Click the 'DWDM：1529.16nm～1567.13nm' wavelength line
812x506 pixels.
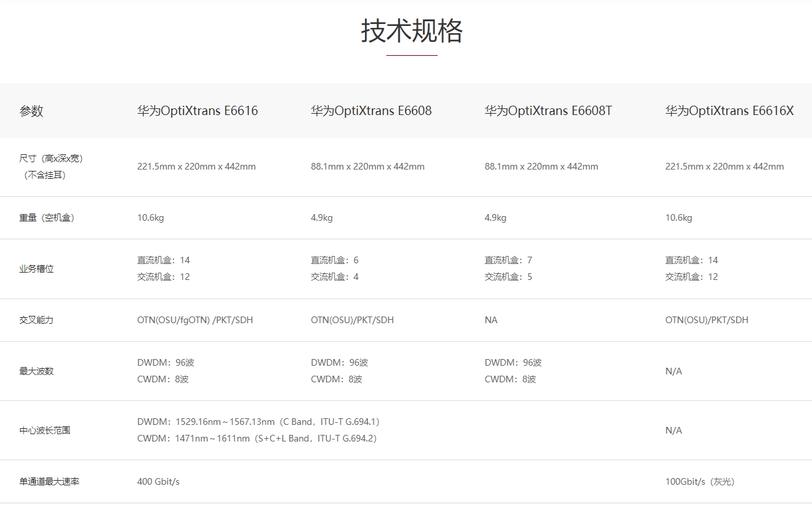259,422
